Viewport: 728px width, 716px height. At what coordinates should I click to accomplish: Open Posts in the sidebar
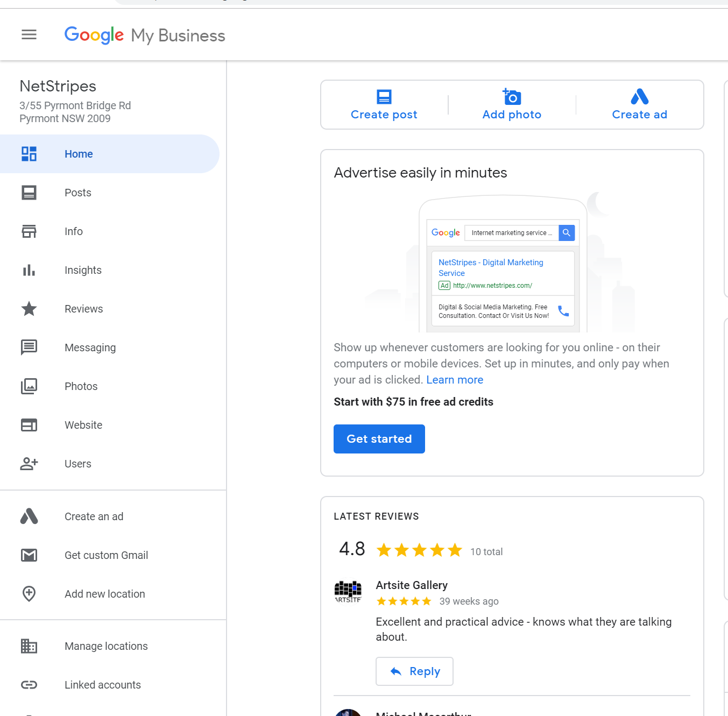[x=110, y=193]
